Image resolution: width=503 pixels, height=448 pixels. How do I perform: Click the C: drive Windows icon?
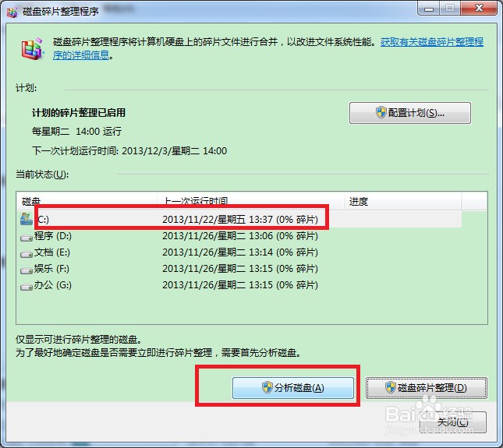[x=26, y=219]
